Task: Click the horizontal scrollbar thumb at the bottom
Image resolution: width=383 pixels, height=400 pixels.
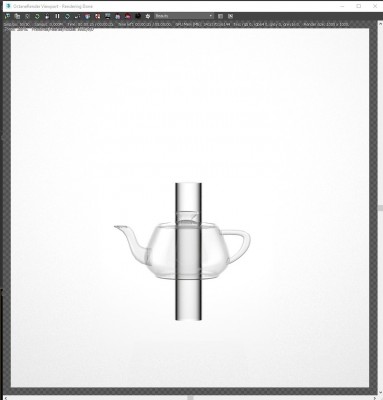Action: (x=190, y=398)
